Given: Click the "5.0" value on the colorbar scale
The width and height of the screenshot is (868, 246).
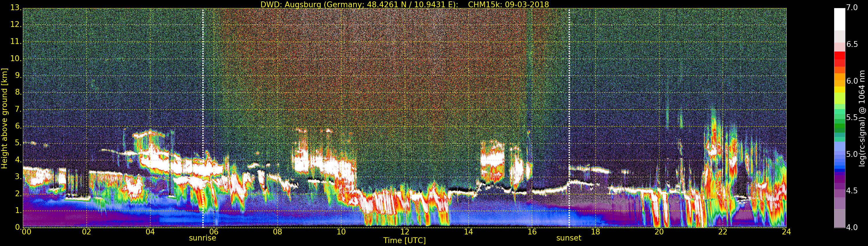Looking at the screenshot, I should point(852,154).
